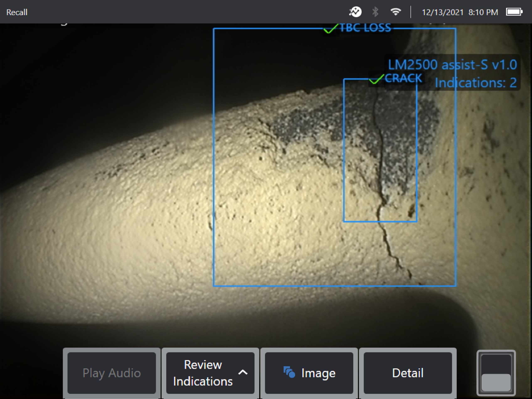The image size is (532, 399).
Task: Click the InspectionWorks connectivity status icon
Action: 356,12
